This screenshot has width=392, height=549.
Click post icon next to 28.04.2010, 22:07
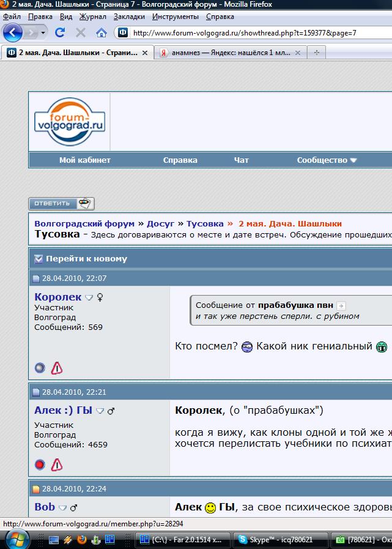coord(36,279)
